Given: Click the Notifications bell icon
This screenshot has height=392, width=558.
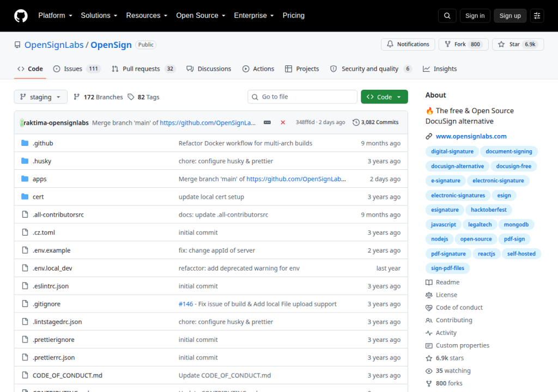Looking at the screenshot, I should pos(390,44).
